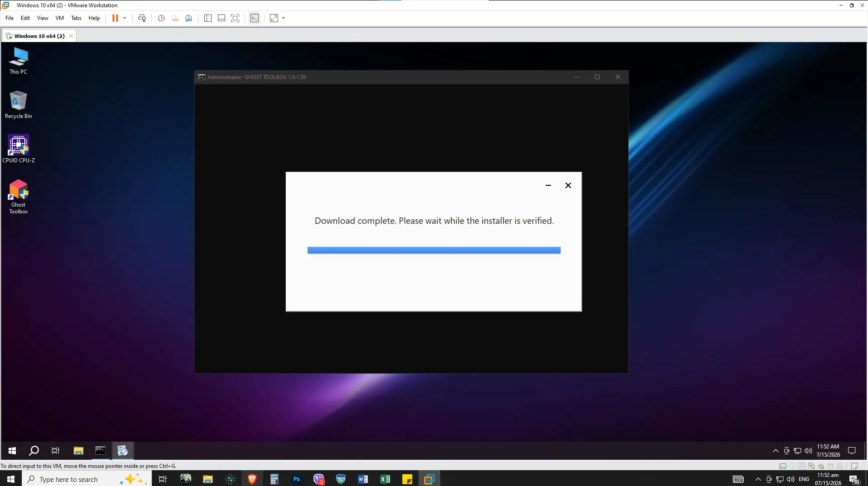Screen dimensions: 868x486
Task: Expand the stretch display options arrow
Action: [x=283, y=18]
